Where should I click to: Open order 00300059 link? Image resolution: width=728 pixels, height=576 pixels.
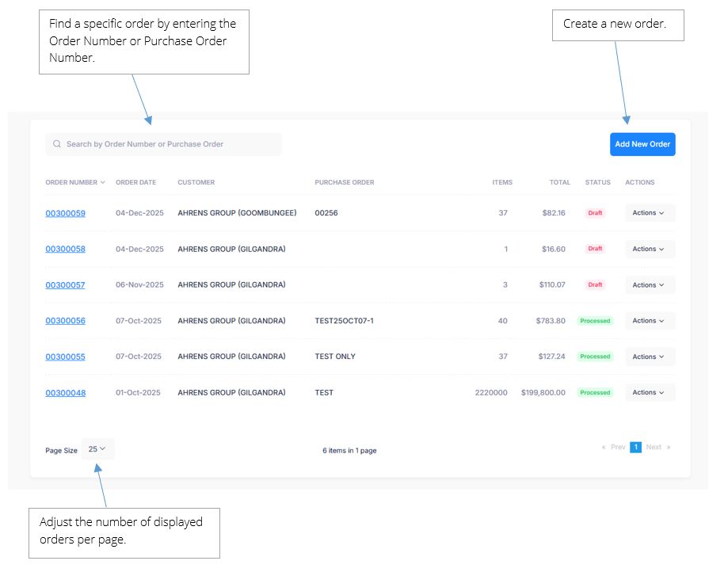[65, 213]
